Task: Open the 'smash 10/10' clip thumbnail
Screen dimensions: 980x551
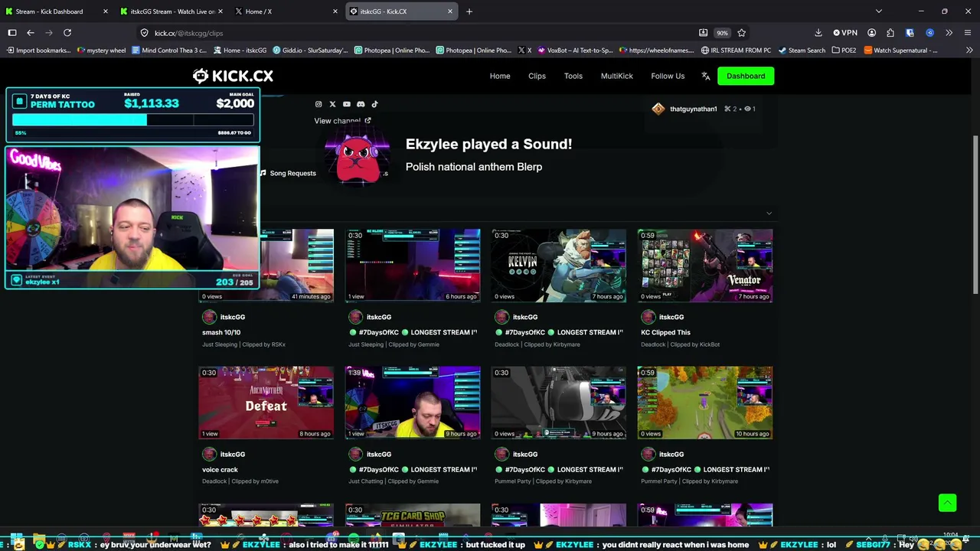Action: tap(266, 265)
